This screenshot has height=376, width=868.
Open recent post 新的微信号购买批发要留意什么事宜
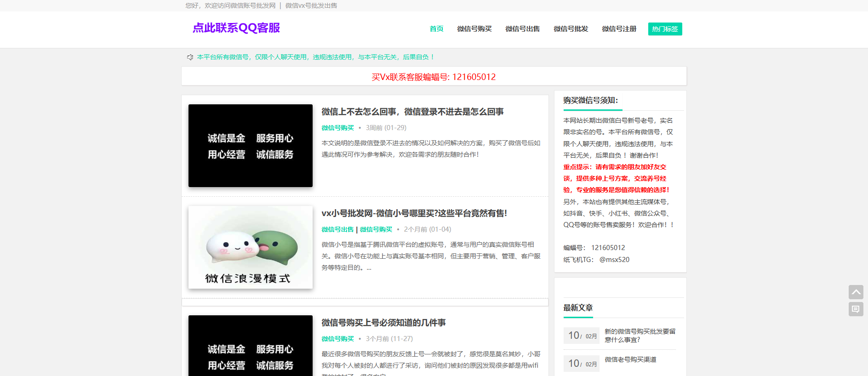(x=640, y=336)
